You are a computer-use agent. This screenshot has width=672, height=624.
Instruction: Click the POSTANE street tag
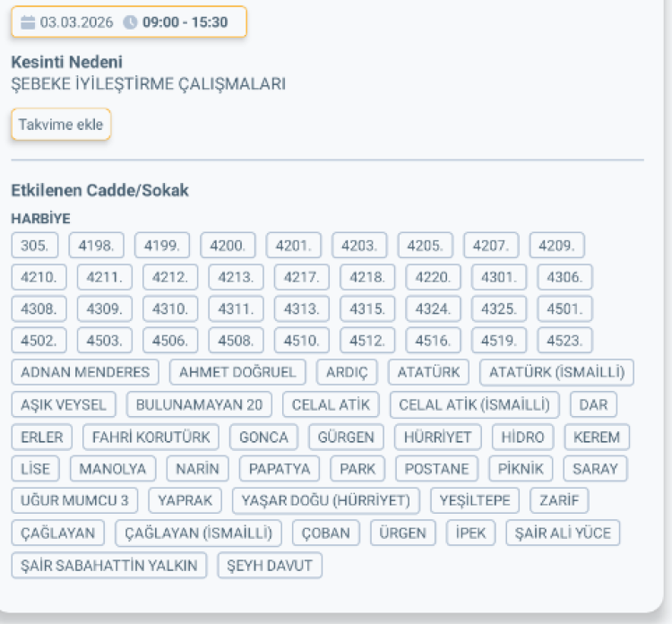click(436, 469)
